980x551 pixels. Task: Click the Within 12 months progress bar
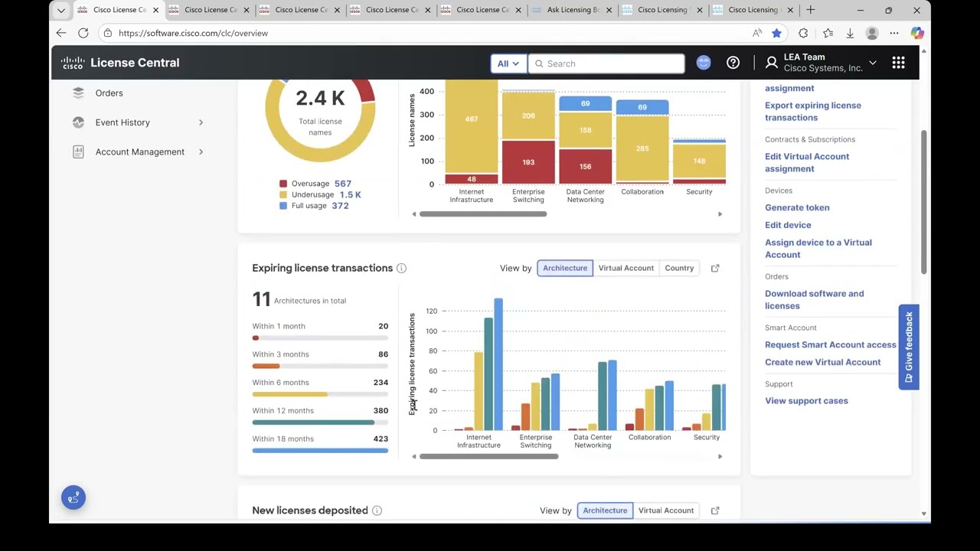[x=320, y=422]
